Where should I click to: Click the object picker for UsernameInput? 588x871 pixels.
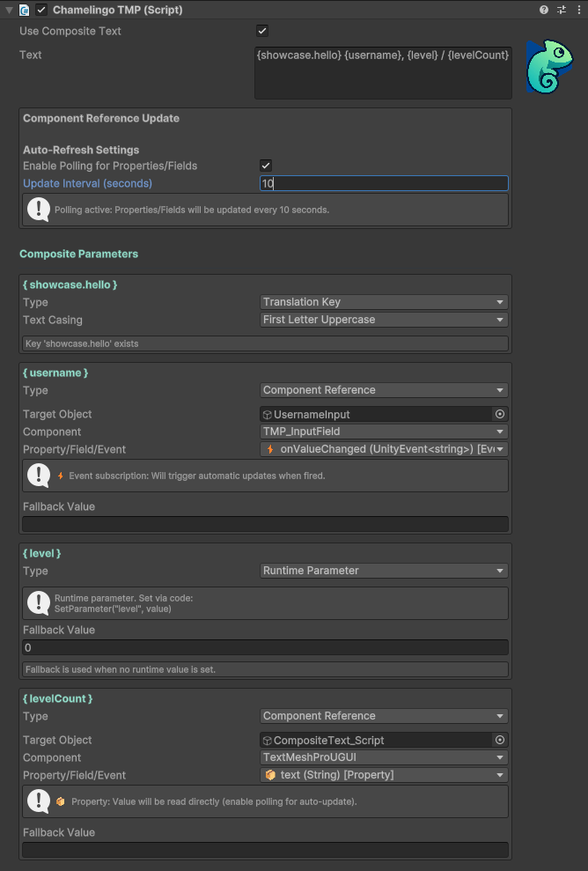click(499, 414)
